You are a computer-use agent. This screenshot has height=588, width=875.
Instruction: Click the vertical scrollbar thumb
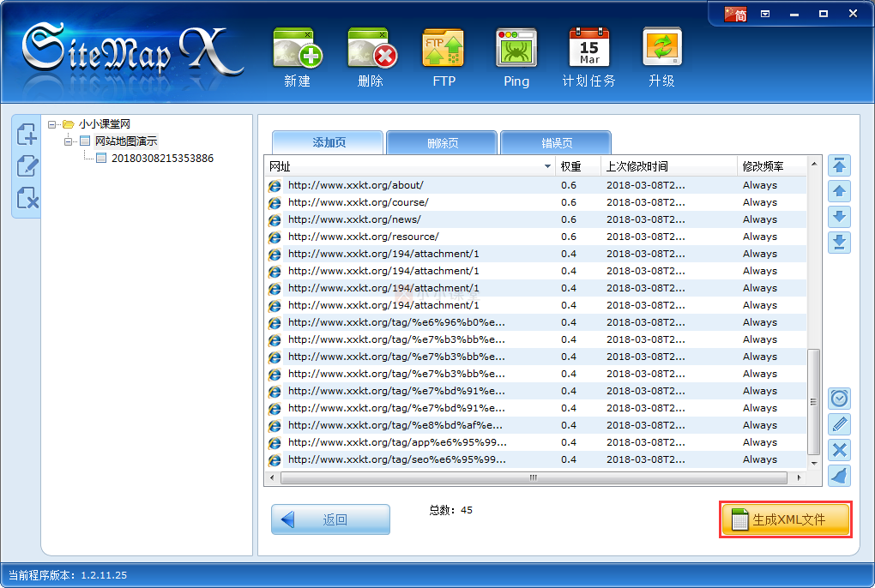coord(813,402)
